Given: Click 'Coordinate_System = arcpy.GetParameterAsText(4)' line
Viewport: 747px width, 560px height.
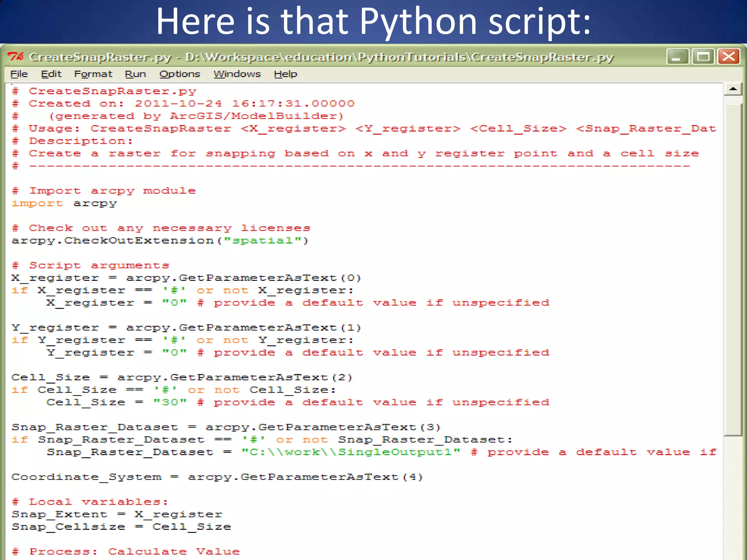Looking at the screenshot, I should (217, 477).
